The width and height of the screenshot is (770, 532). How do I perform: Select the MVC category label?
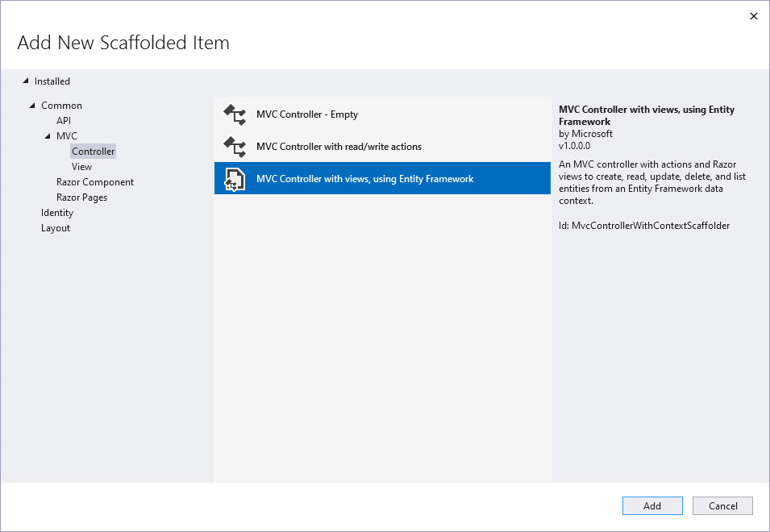(67, 136)
